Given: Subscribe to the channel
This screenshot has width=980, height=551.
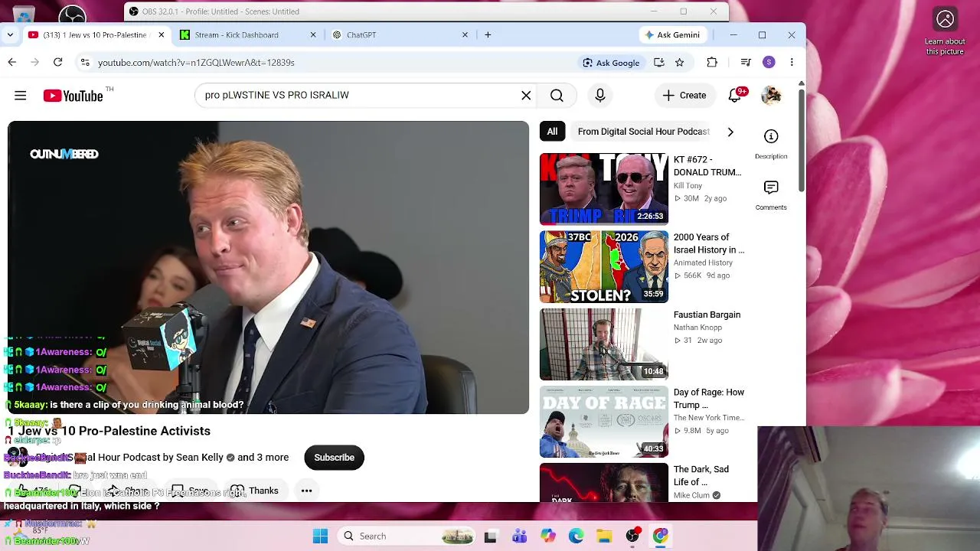Looking at the screenshot, I should point(334,458).
